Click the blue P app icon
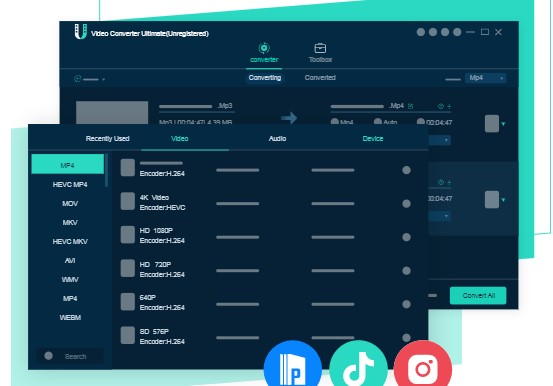 tap(292, 363)
